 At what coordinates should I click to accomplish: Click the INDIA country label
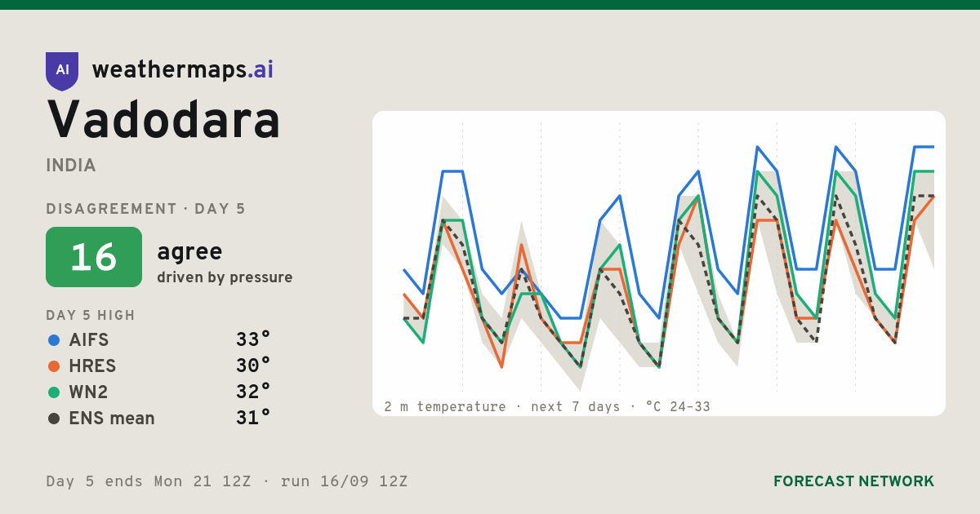point(71,166)
